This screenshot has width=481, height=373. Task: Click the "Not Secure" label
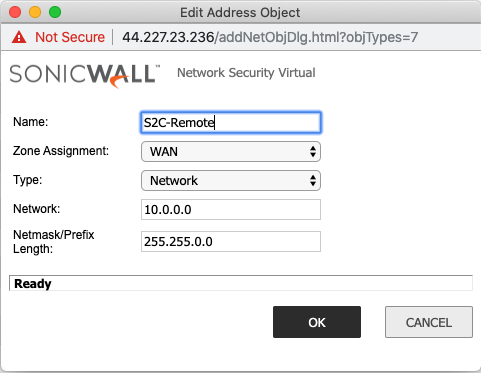tap(70, 37)
